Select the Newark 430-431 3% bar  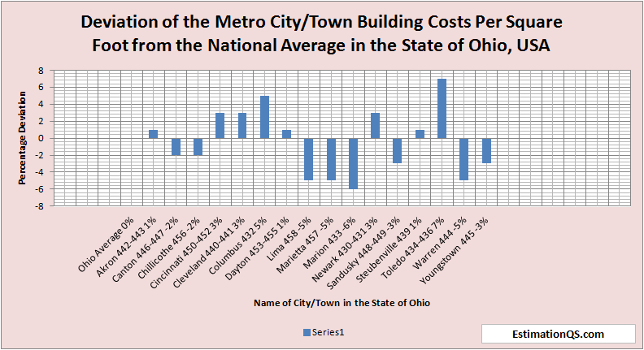click(x=376, y=126)
